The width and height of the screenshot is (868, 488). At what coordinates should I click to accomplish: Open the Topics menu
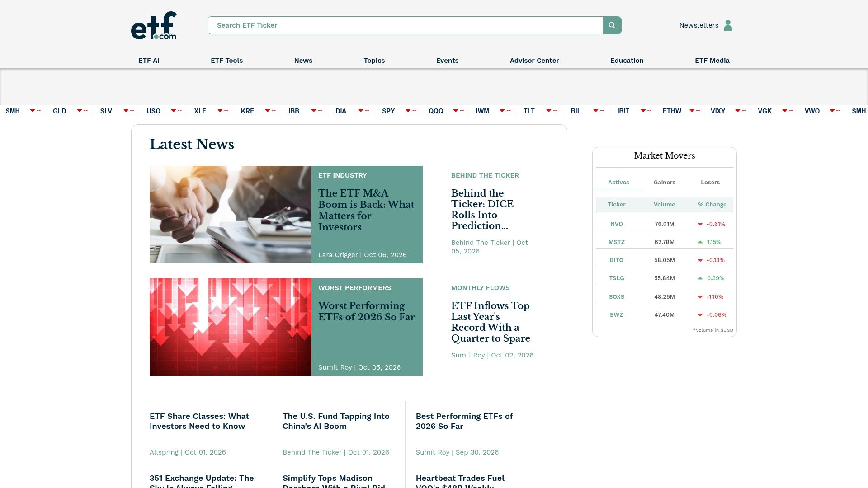coord(374,61)
